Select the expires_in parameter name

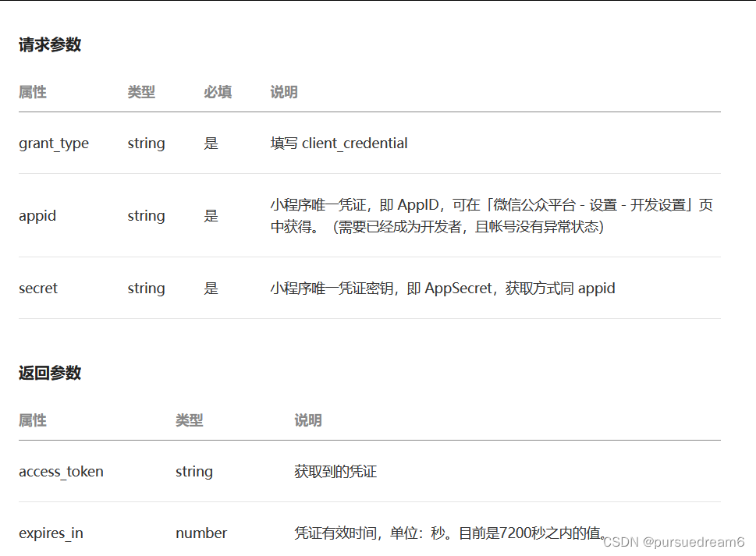point(51,533)
